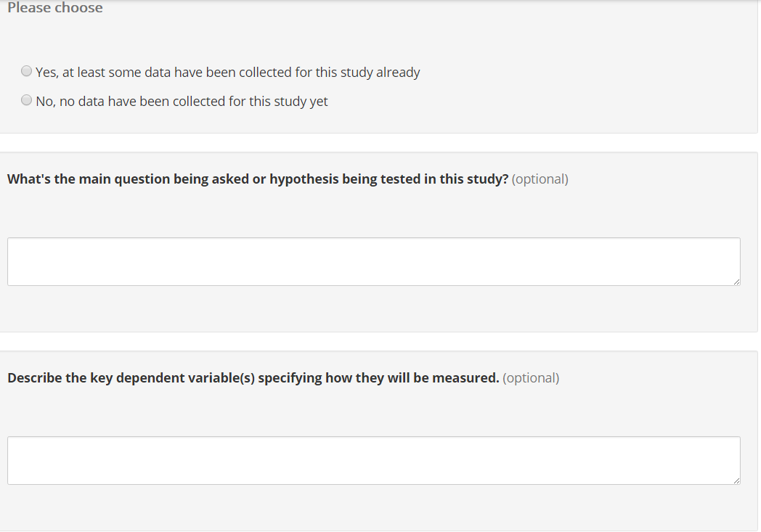Screen dimensions: 761x532
Task: Click the 'Describe the key dependent variable(s)' heading
Action: 253,378
